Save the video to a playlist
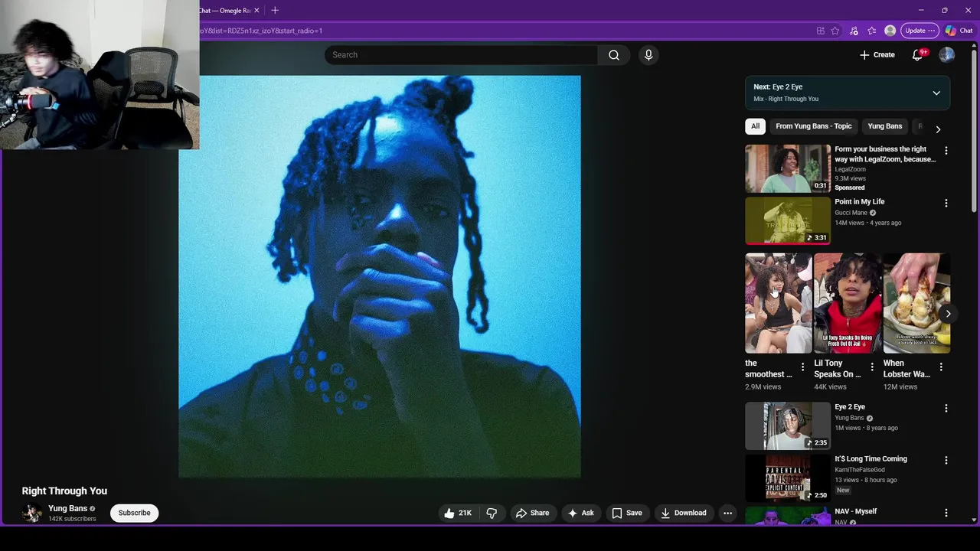980x551 pixels. (x=626, y=513)
